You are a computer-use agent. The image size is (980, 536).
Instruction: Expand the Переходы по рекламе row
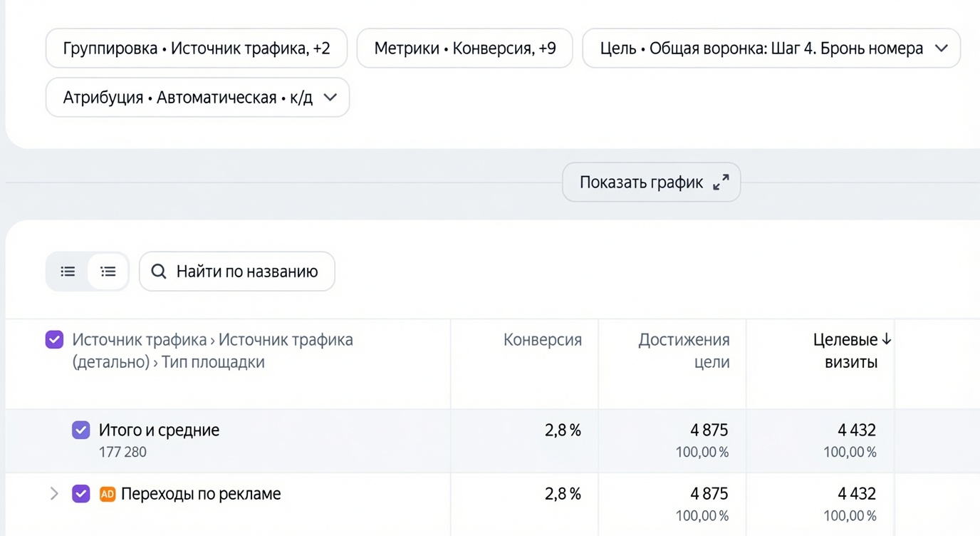coord(54,493)
